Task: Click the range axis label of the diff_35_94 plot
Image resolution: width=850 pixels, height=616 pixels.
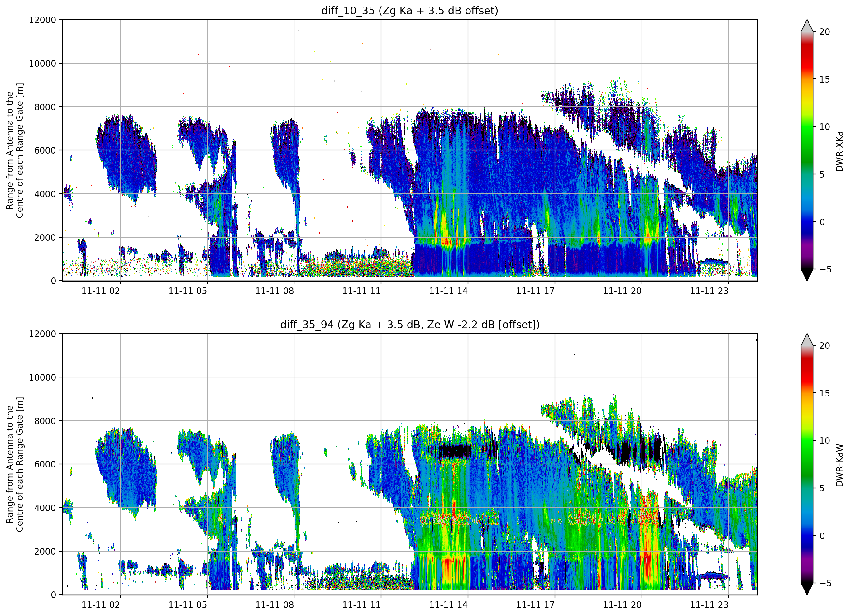Action: (15, 464)
